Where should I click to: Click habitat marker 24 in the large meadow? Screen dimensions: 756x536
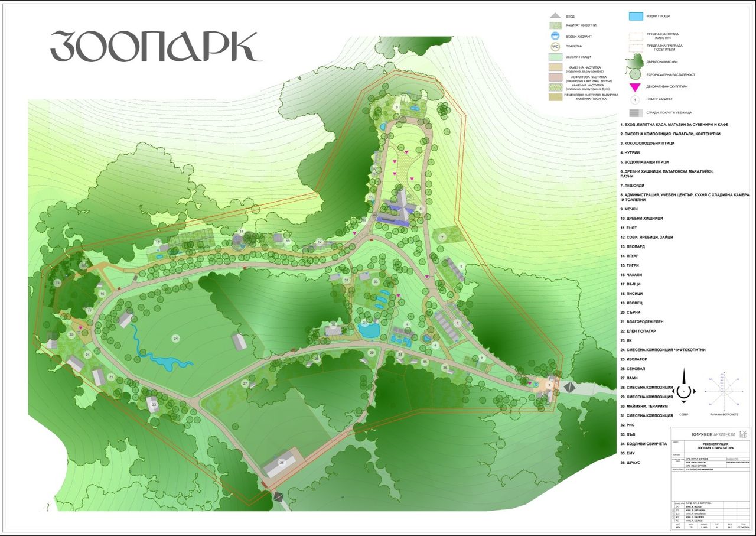tap(175, 338)
